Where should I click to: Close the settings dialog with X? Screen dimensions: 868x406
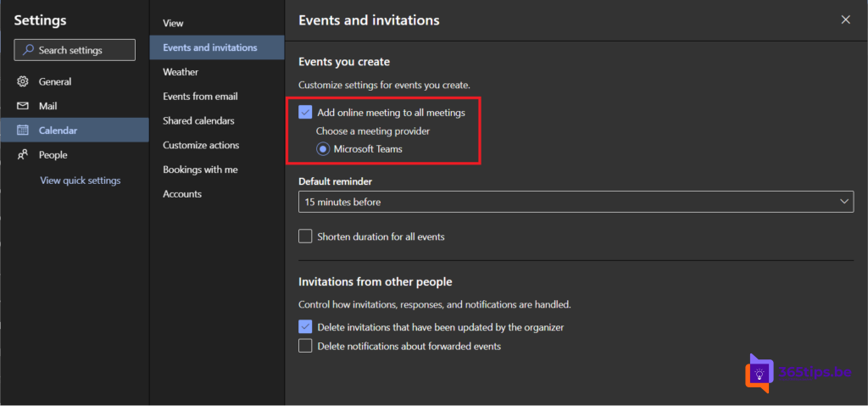tap(845, 19)
